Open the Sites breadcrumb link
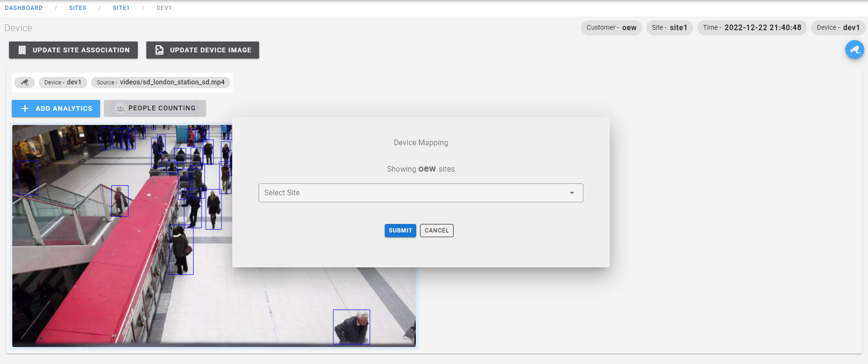868x364 pixels. coord(77,8)
